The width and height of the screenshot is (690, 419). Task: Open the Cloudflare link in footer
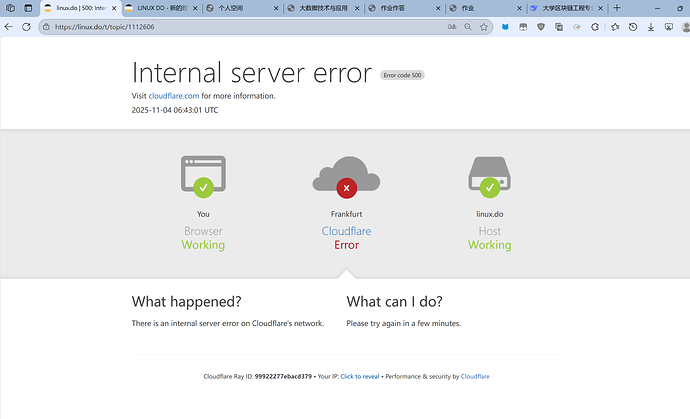[x=475, y=376]
